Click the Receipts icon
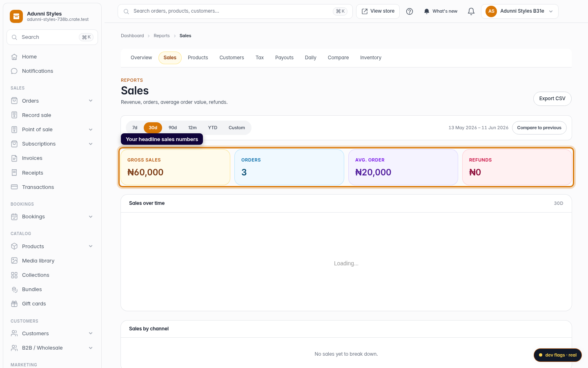 (x=14, y=173)
